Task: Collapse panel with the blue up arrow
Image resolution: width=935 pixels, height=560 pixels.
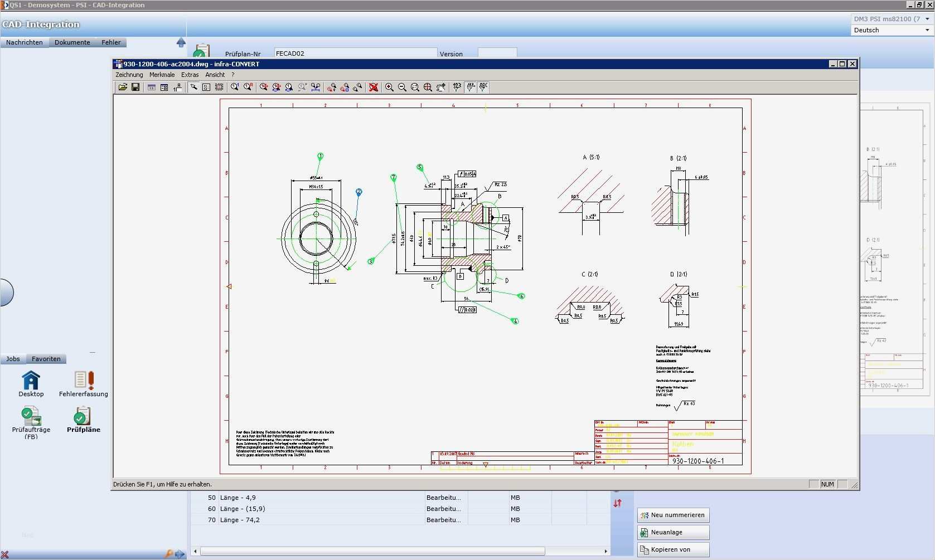Action: pyautogui.click(x=181, y=42)
